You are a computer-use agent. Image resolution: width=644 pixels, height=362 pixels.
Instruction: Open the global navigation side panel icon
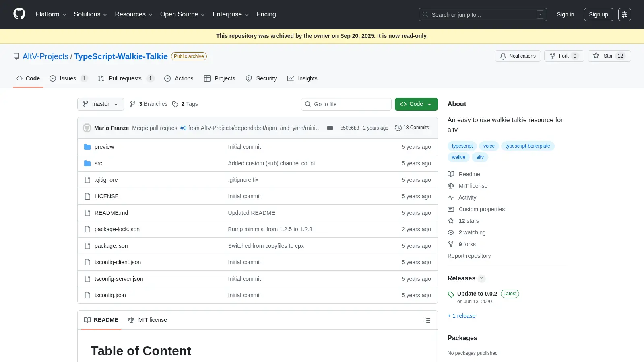624,14
